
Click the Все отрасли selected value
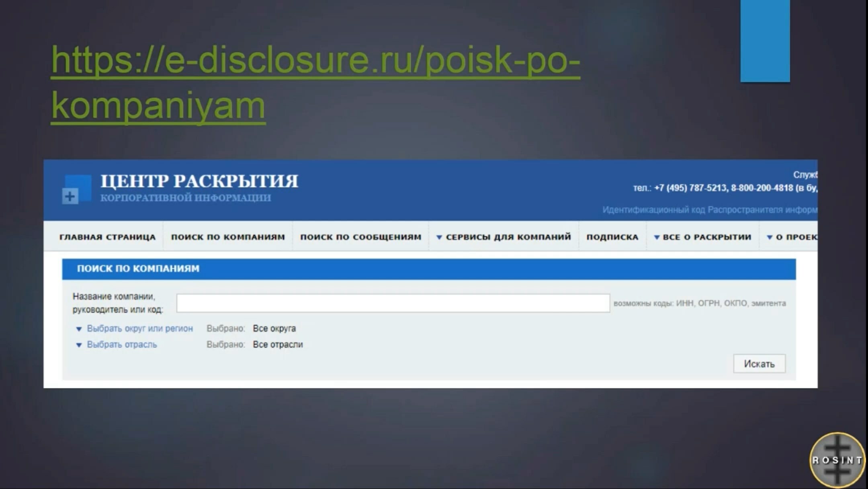click(x=278, y=345)
